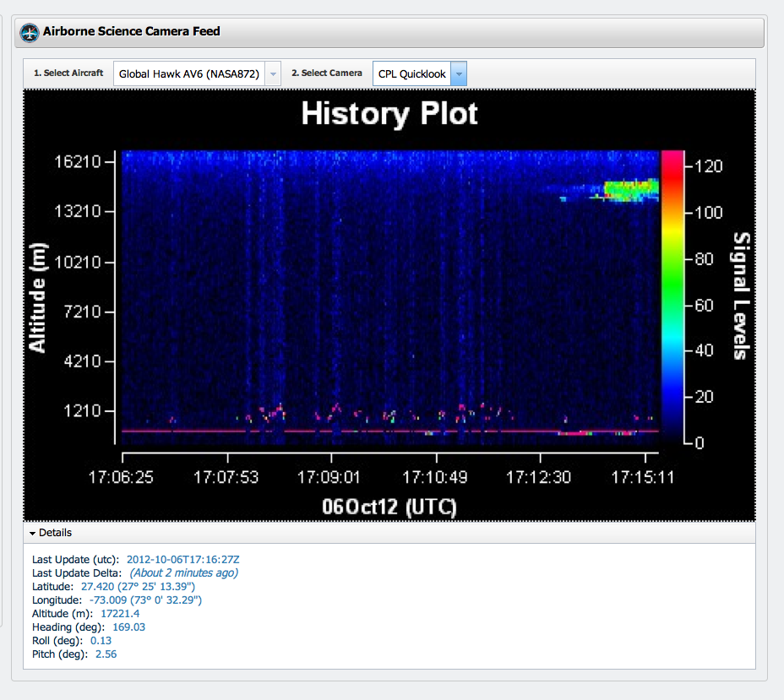Viewport: 784px width, 700px height.
Task: Click the Roll value 0.13
Action: (101, 641)
